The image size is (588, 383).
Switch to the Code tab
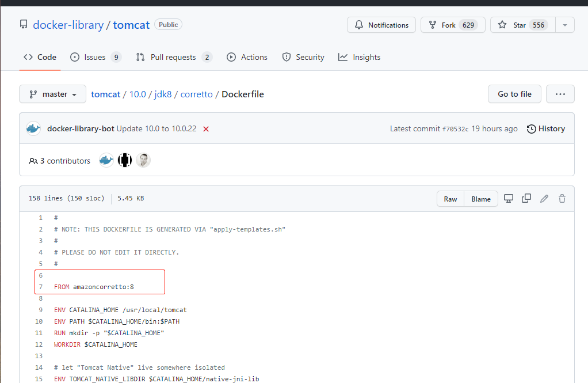point(40,57)
